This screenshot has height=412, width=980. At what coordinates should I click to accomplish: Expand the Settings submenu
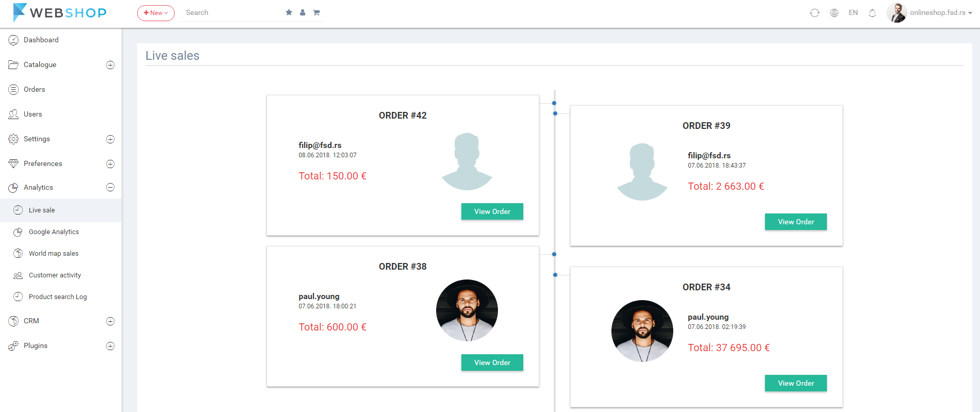pos(110,139)
